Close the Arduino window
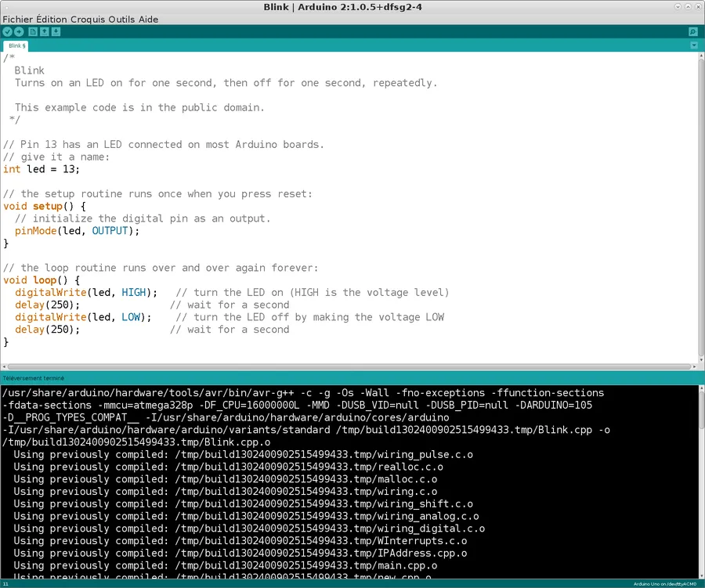This screenshot has width=705, height=588. tap(698, 7)
